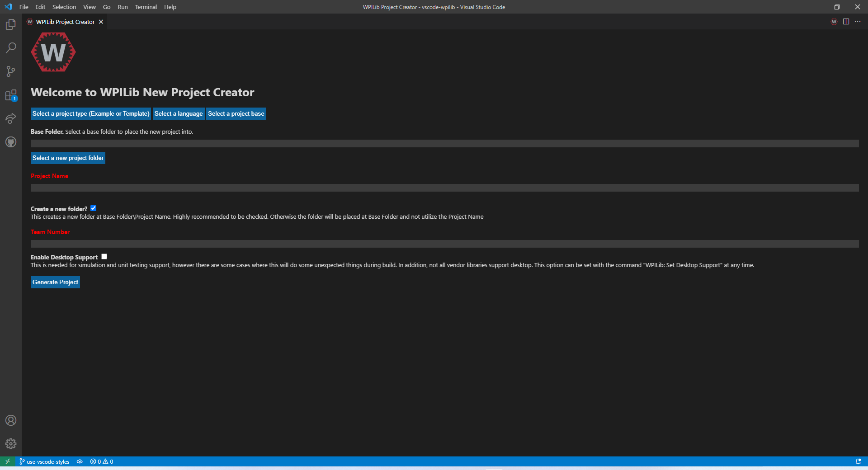Screen dimensions: 868x470
Task: Open the Extensions view with the notification badge
Action: click(11, 95)
